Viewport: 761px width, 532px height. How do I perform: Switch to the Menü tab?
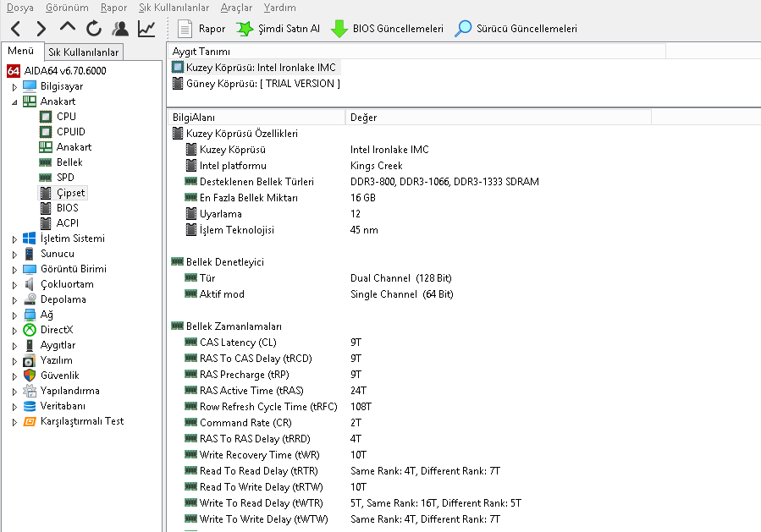pos(21,51)
